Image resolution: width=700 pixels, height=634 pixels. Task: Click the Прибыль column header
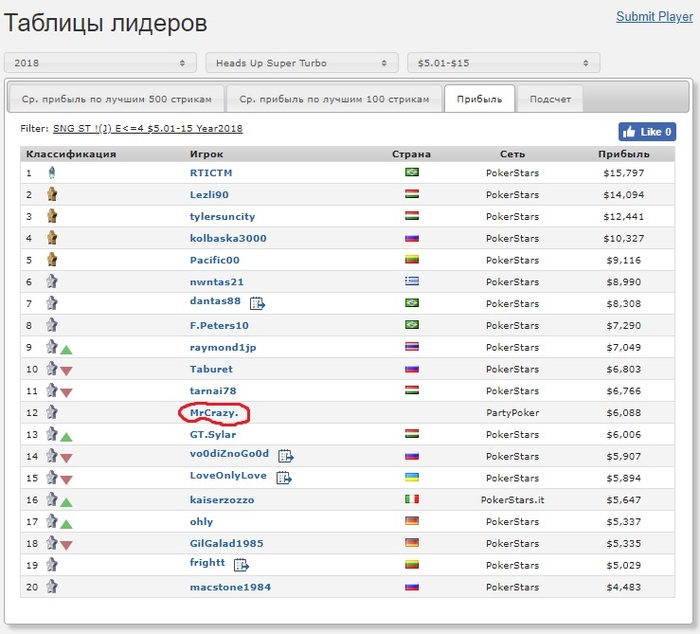pos(624,154)
